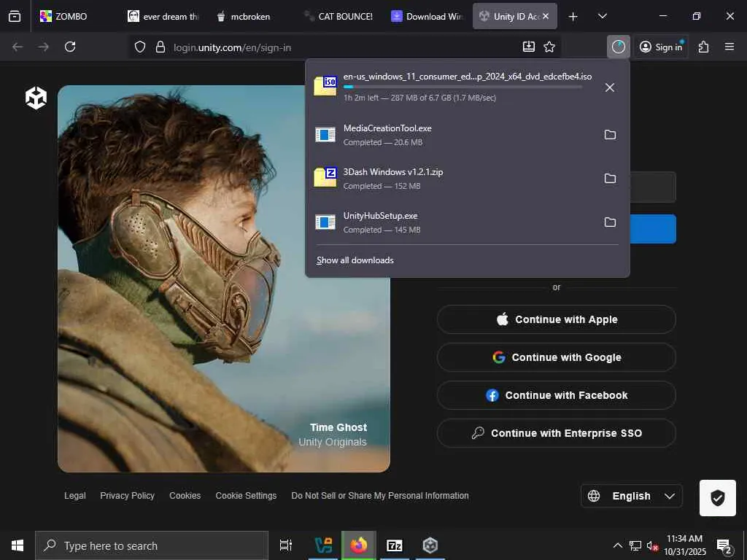Screen dimensions: 747x560
Task: Choose Continue with Enterprise SSO
Action: (x=556, y=433)
